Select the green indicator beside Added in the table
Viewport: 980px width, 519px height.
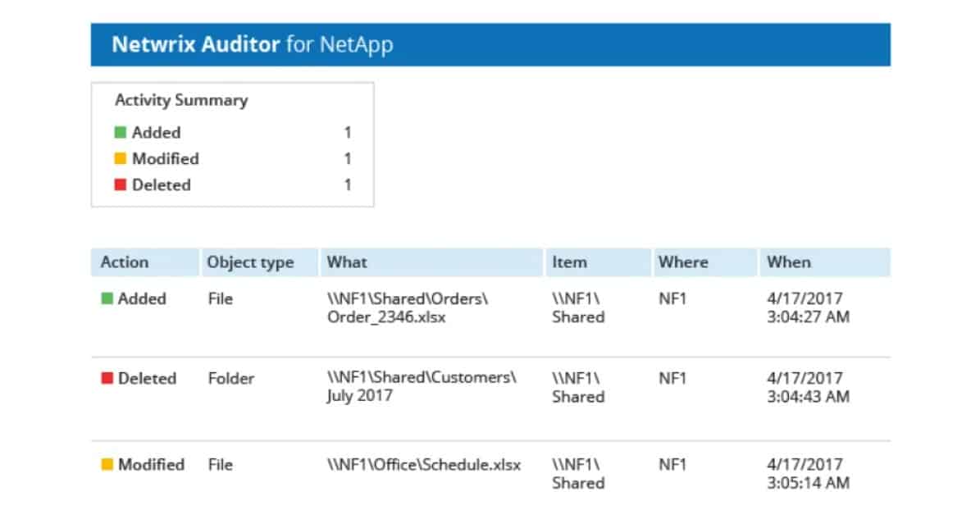pos(106,298)
